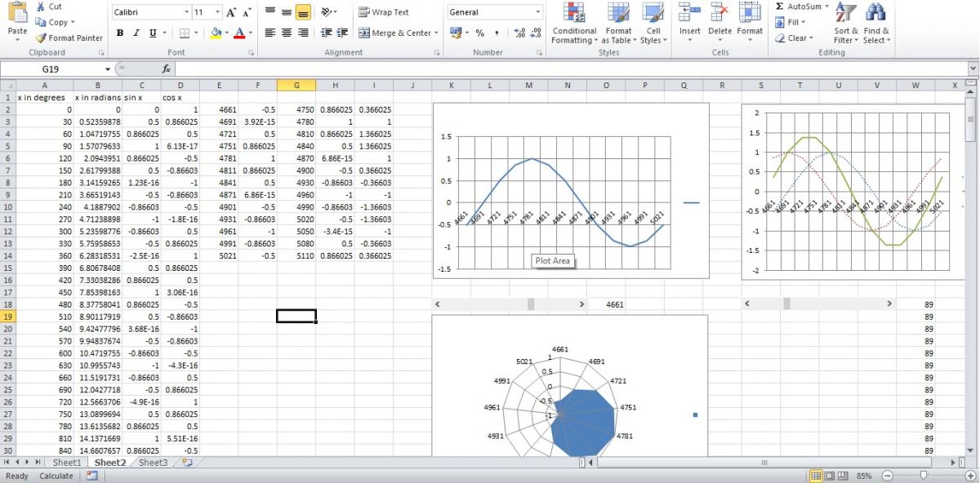Click the Calculate status bar indicator
Viewport: 980px width, 483px height.
click(x=56, y=476)
